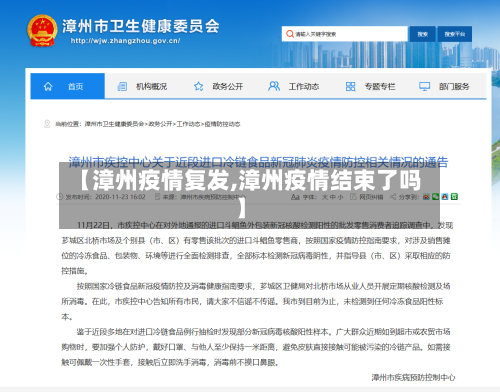The image size is (500, 392).
Task: Click the publish time 2020-11-23 16:02
Action: point(120,197)
